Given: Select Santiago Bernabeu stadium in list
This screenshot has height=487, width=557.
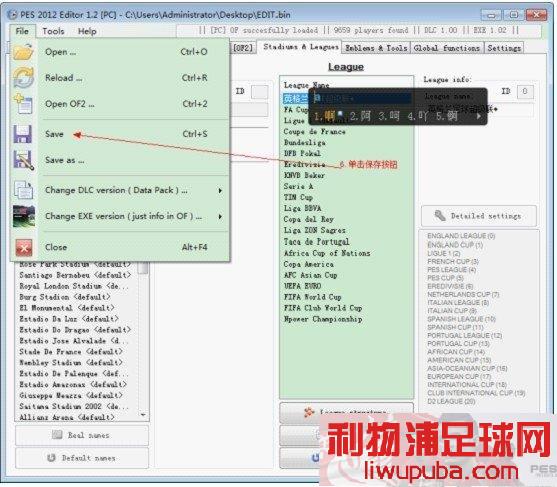Looking at the screenshot, I should [x=75, y=275].
